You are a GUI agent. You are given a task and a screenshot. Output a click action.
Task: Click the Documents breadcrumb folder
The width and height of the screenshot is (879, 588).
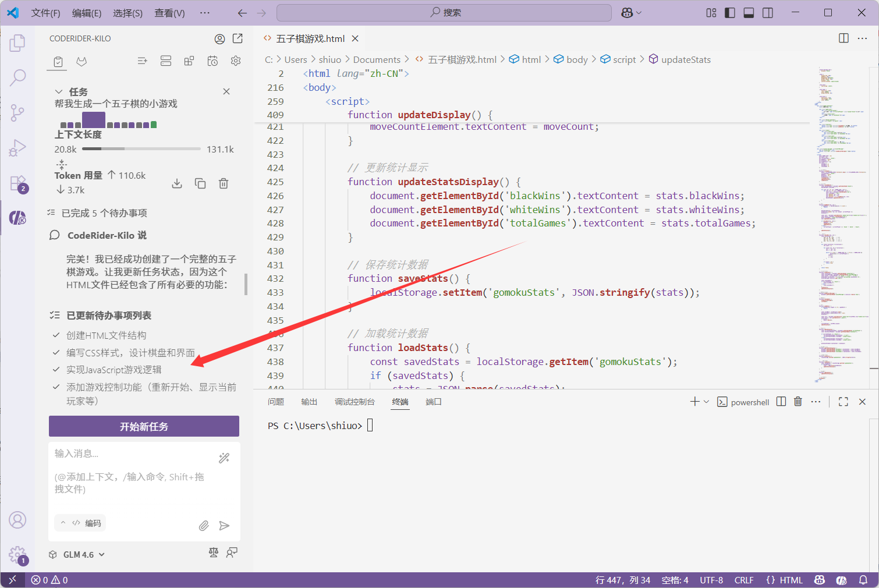click(x=377, y=59)
